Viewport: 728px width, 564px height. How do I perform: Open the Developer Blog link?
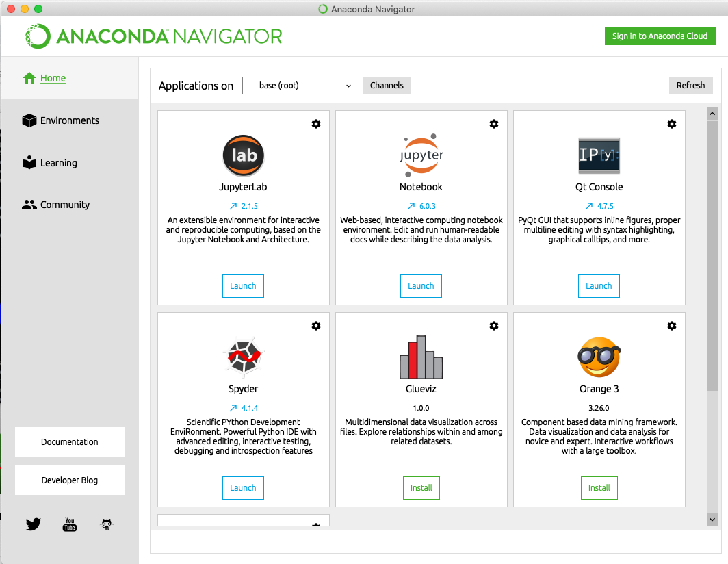pyautogui.click(x=70, y=480)
